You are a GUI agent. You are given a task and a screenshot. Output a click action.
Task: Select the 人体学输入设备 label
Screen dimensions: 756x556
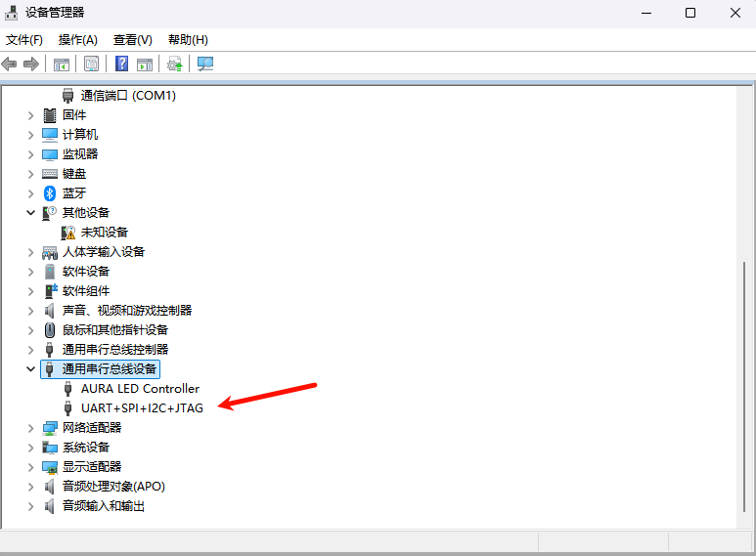click(x=103, y=252)
